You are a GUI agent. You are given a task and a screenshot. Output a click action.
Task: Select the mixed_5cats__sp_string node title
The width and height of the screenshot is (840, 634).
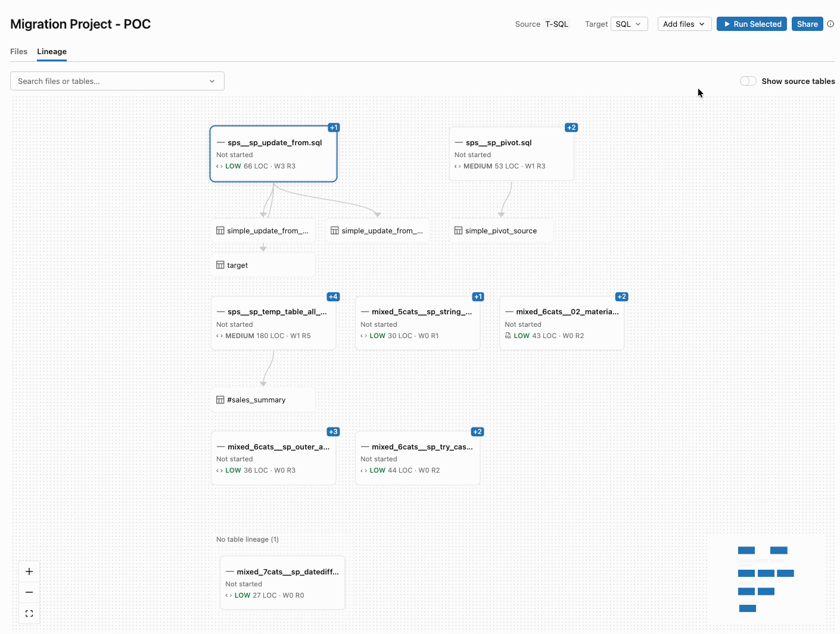pos(422,312)
